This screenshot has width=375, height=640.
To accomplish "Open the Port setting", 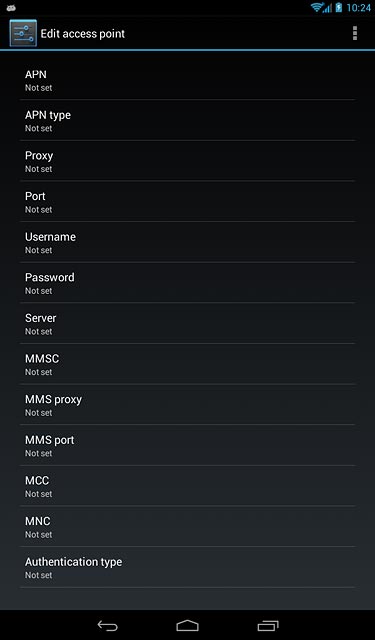I will click(x=187, y=202).
